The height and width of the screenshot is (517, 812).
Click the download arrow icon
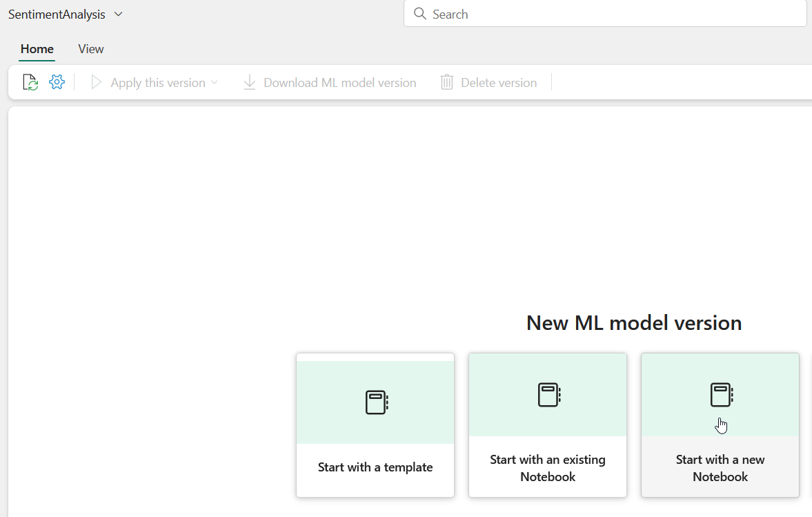(x=249, y=83)
